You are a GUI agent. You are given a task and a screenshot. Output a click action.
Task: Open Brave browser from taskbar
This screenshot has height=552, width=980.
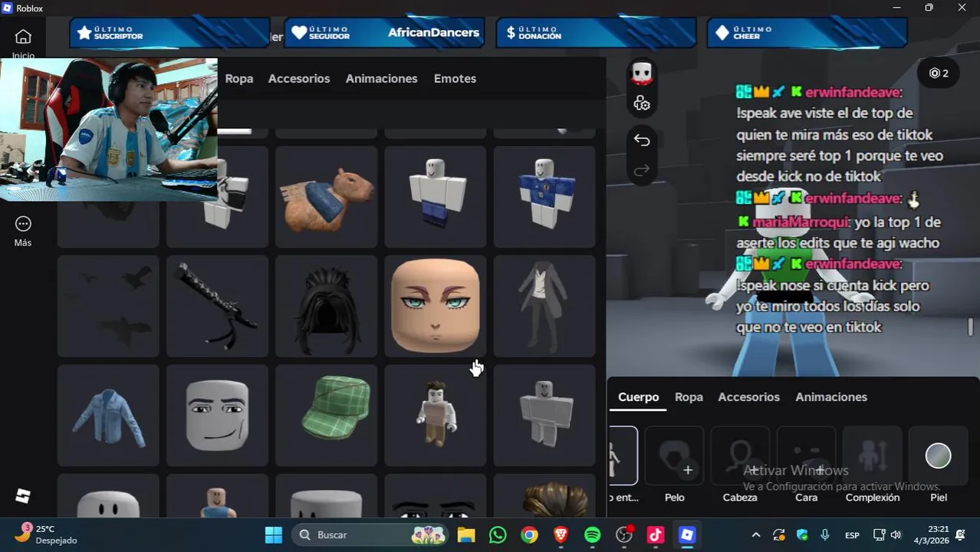561,535
